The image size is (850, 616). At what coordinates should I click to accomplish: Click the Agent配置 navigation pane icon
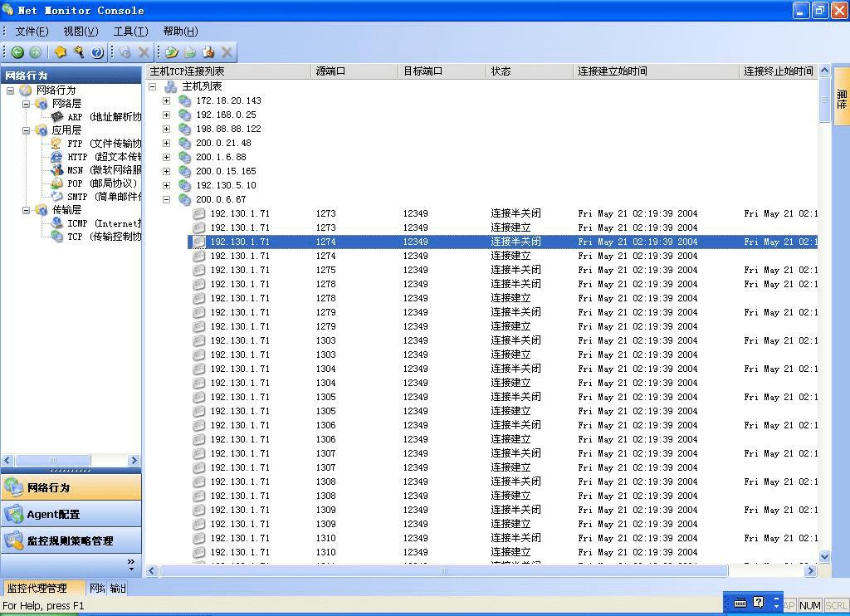click(13, 514)
